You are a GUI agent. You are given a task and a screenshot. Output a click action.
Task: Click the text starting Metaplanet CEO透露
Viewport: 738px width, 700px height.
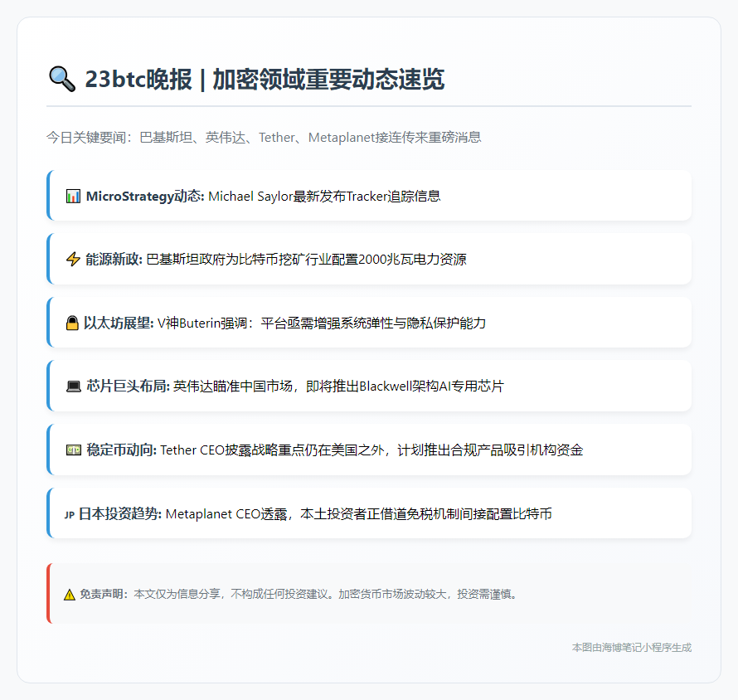[x=359, y=513]
